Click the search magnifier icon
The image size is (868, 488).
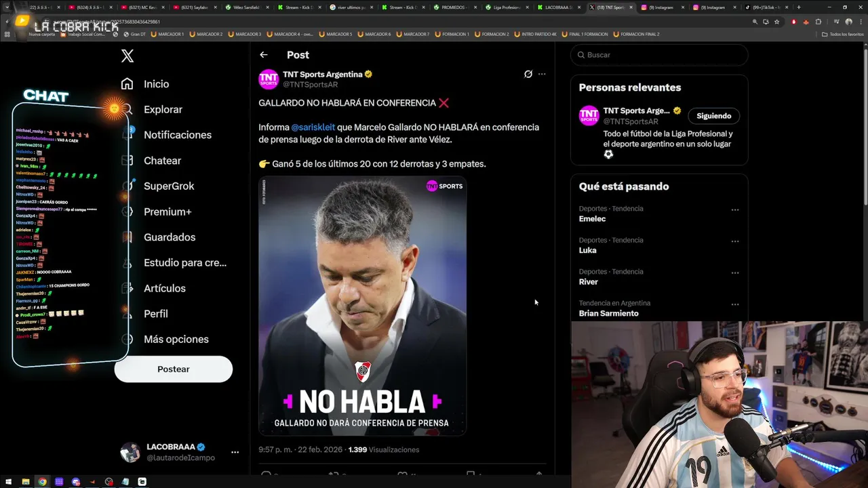(581, 55)
